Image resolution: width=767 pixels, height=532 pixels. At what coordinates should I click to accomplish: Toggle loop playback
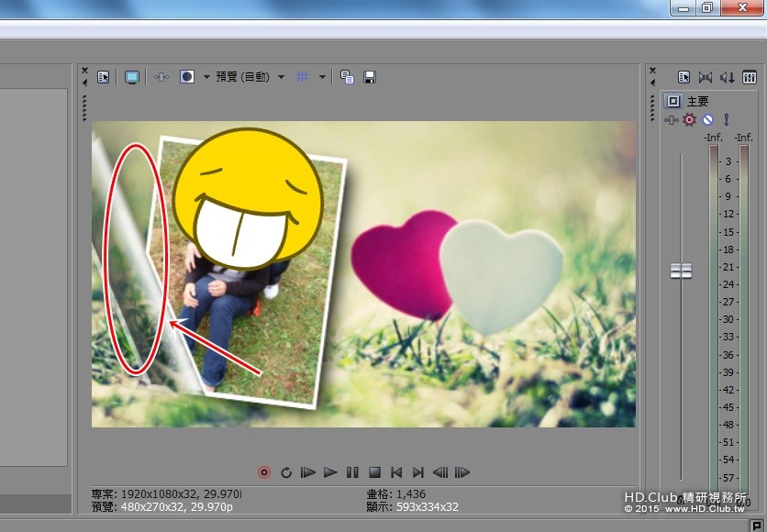coord(286,472)
